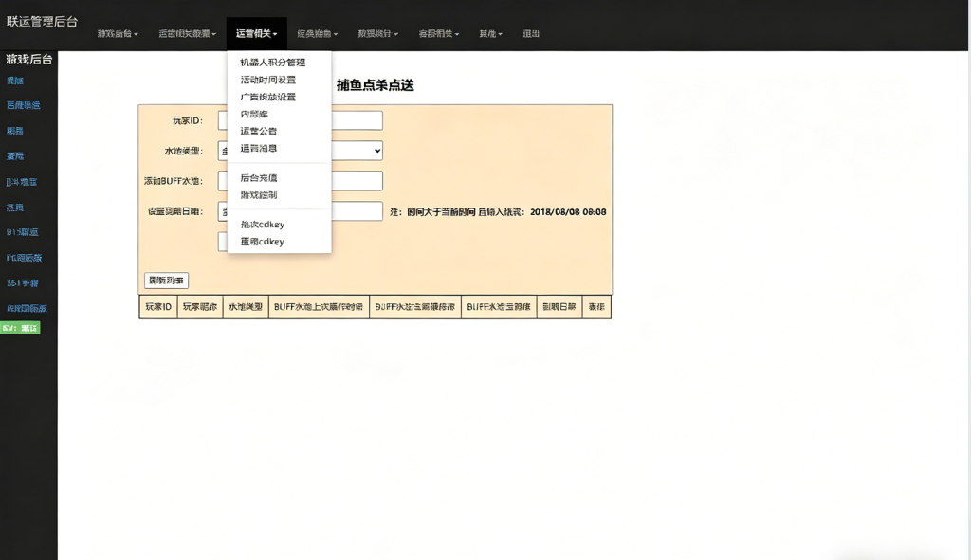
Task: Expand the 客服相关 menu
Action: click(437, 33)
